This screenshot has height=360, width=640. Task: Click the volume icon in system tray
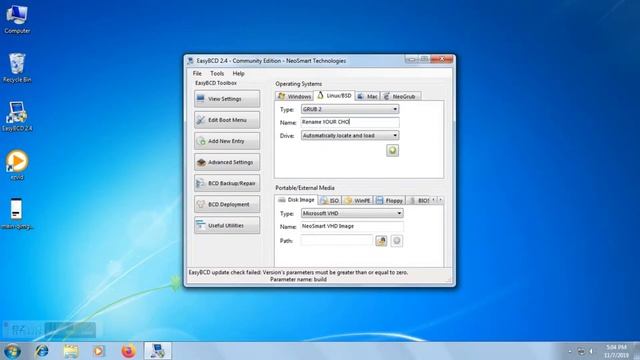pos(591,351)
